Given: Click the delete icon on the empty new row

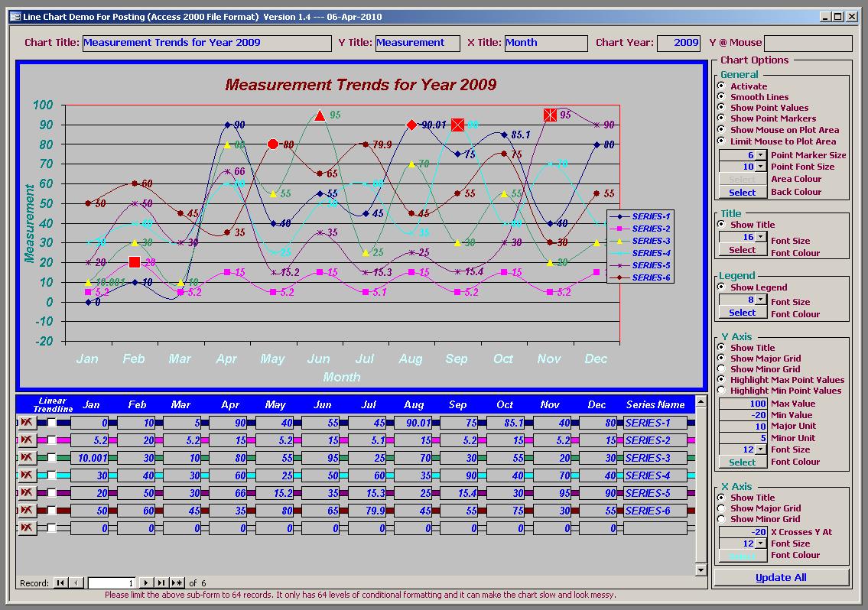Looking at the screenshot, I should tap(27, 528).
